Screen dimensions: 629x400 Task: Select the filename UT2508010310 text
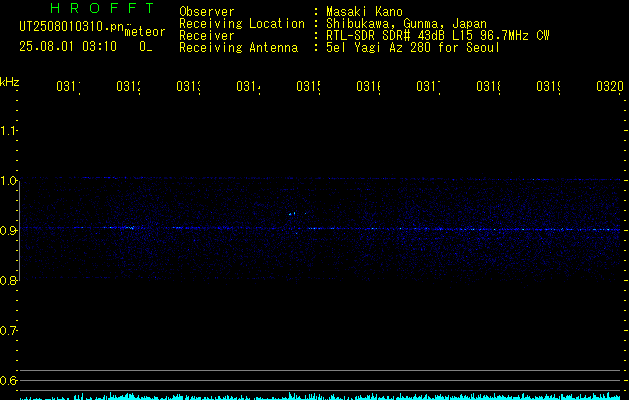pos(72,27)
